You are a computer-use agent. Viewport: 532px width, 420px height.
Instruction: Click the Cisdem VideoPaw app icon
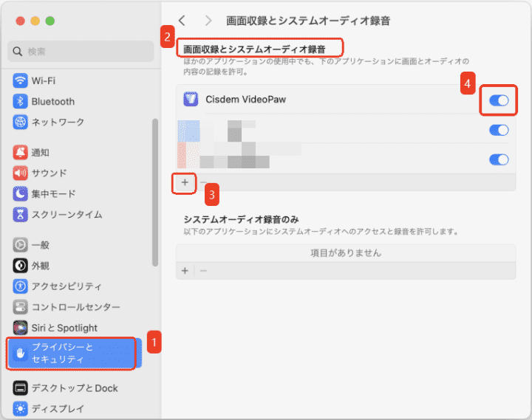[191, 100]
